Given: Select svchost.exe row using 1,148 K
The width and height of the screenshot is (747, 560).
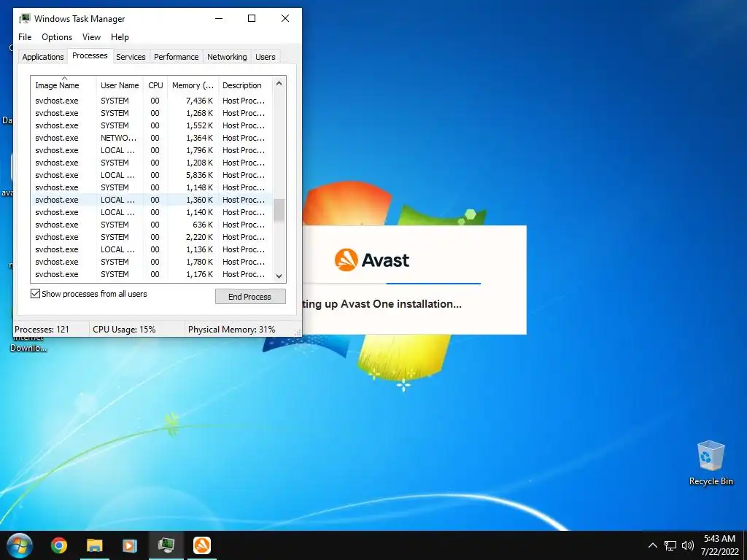Looking at the screenshot, I should [152, 187].
